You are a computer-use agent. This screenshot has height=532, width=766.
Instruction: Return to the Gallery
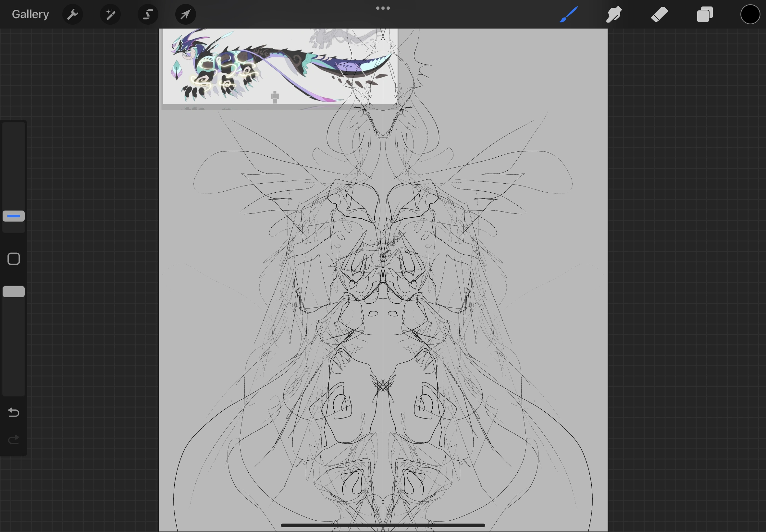click(30, 14)
